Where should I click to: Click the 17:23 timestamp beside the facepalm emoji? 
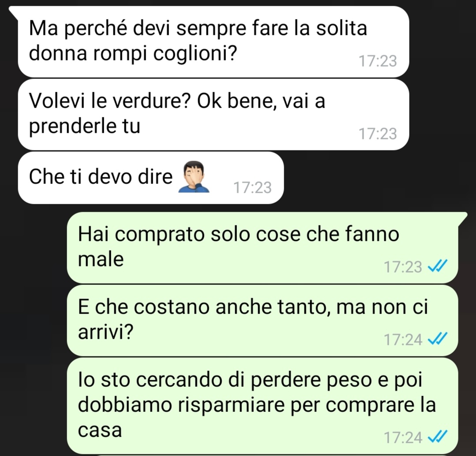pyautogui.click(x=252, y=187)
